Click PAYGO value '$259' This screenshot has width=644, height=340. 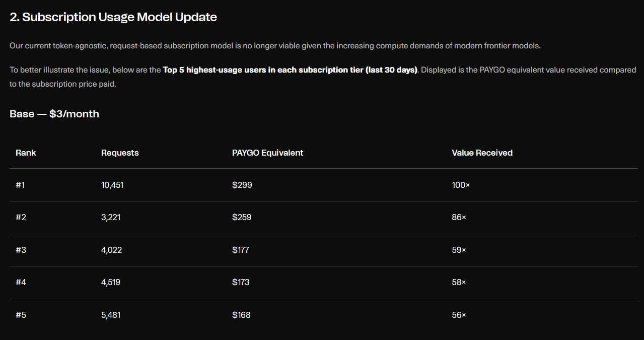242,218
